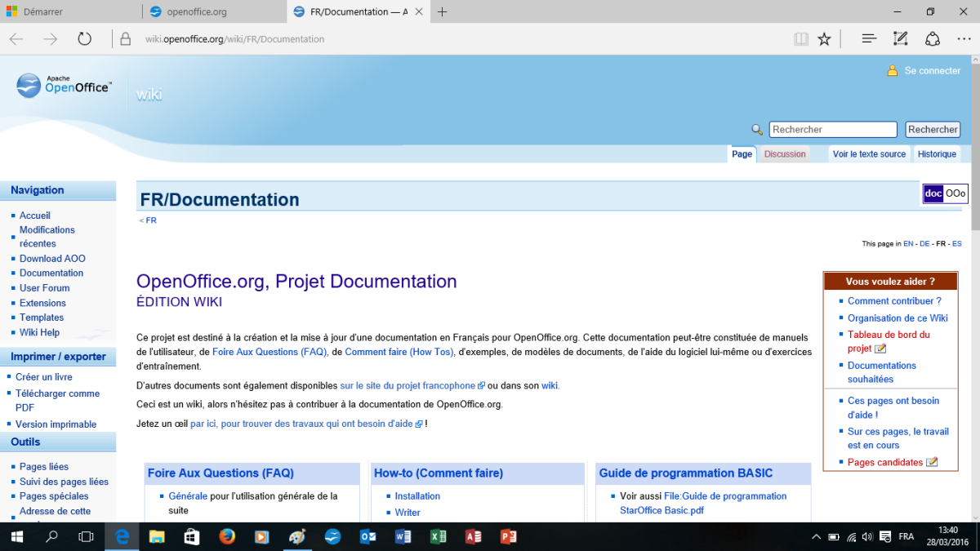This screenshot has width=980, height=551.
Task: Make a web note with the pen icon
Action: (900, 38)
